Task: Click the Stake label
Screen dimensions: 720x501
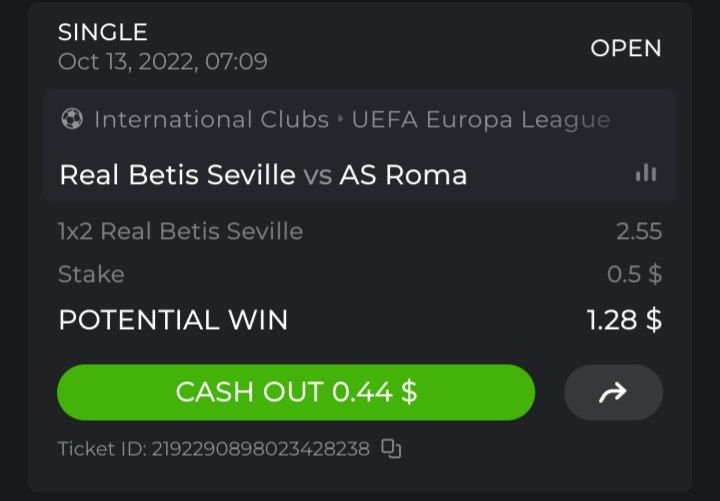Action: point(91,274)
